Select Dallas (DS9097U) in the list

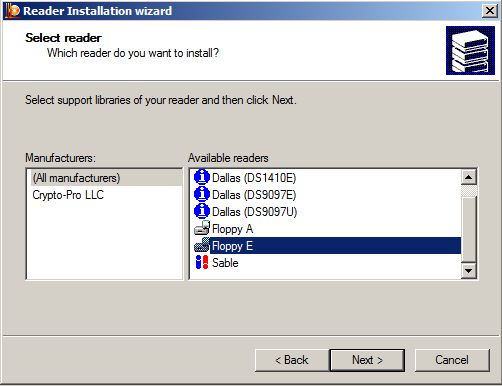[x=254, y=212]
